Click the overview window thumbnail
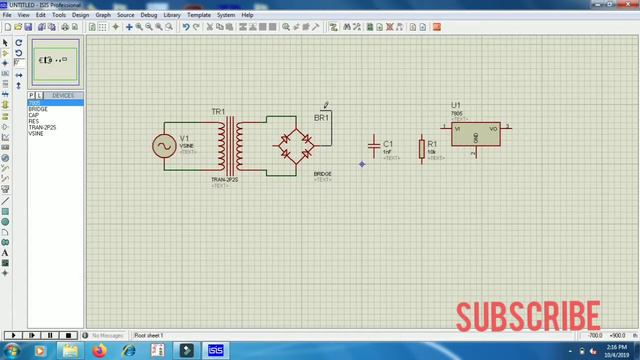Image resolution: width=640 pixels, height=360 pixels. (56, 62)
